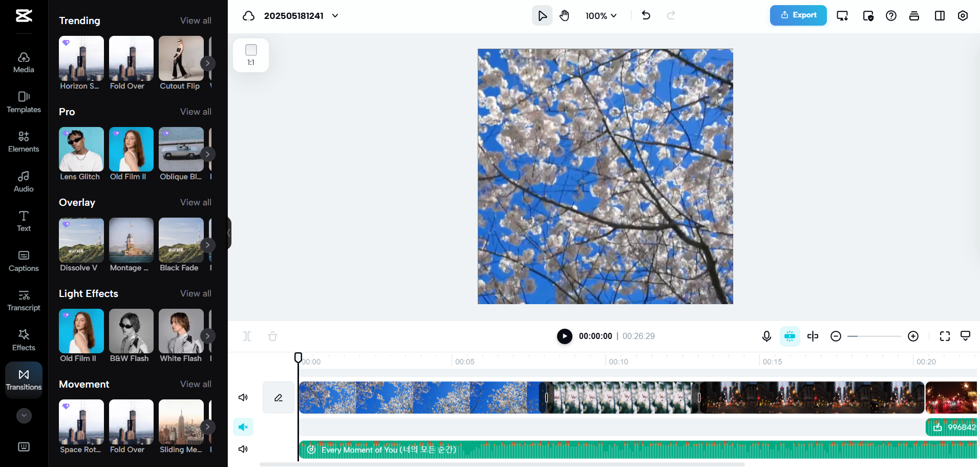Click split-at-playhead icon in timeline toolbar
Image resolution: width=980 pixels, height=467 pixels.
coord(813,336)
